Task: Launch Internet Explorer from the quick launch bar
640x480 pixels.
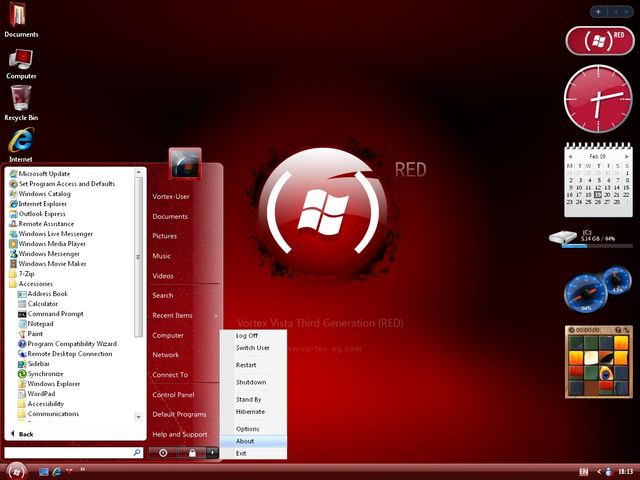Action: coord(57,471)
